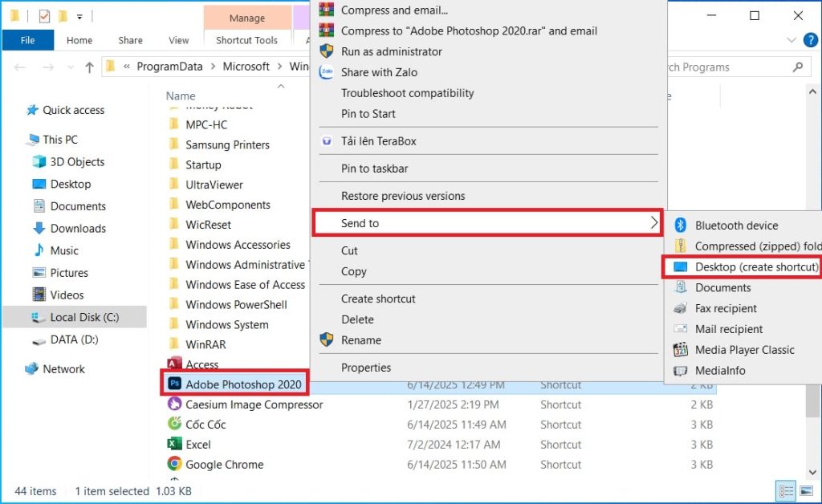The image size is (822, 504).
Task: Click the address bar path overflow chevron
Action: 127,67
